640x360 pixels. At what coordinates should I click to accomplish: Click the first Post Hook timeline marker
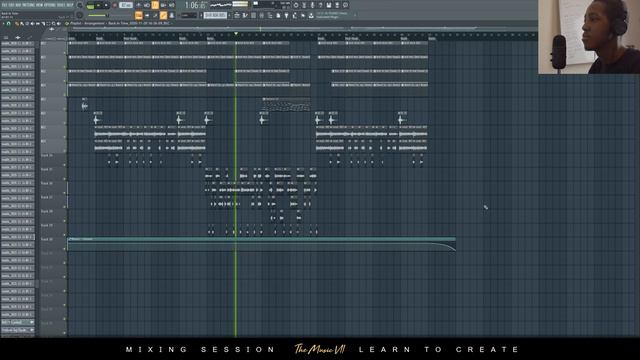click(130, 38)
